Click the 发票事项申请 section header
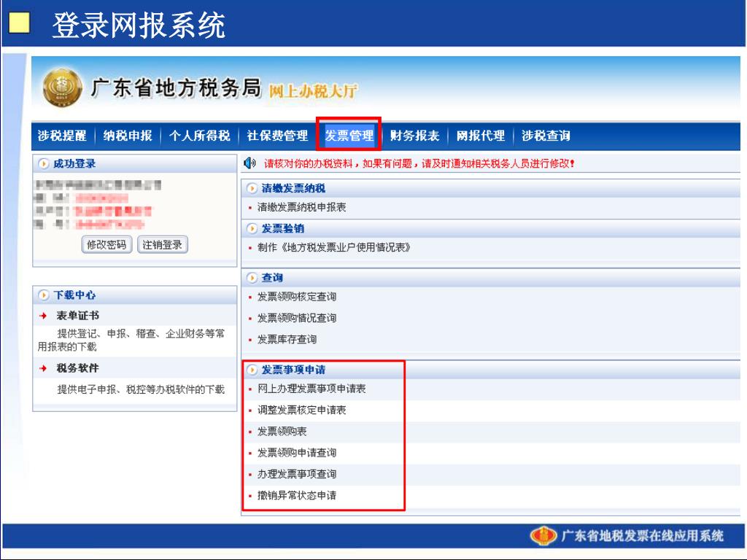This screenshot has height=560, width=747. click(293, 370)
